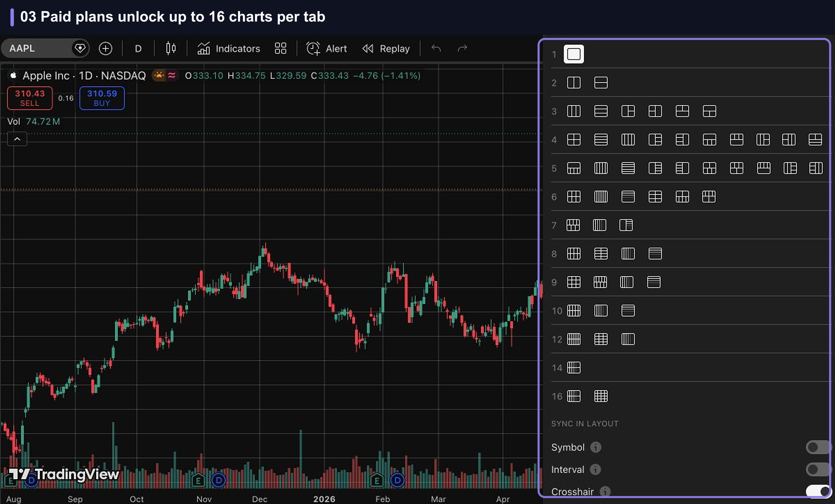Click the dividend D marker near February

tap(397, 481)
